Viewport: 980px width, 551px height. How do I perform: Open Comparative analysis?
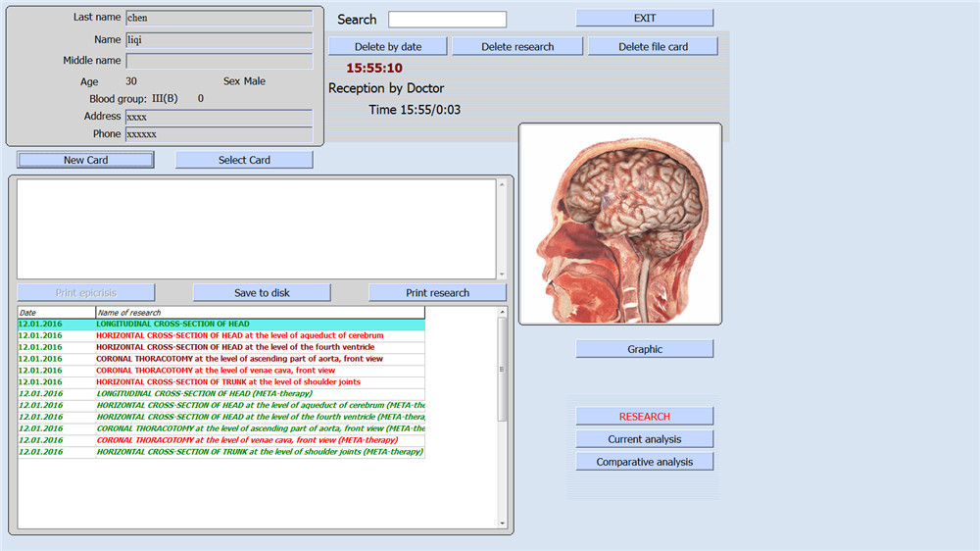point(645,462)
